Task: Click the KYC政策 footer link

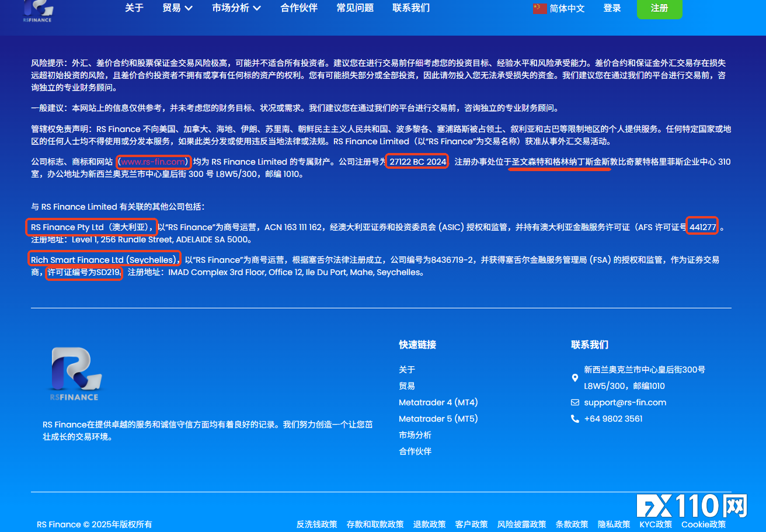Action: tap(654, 524)
